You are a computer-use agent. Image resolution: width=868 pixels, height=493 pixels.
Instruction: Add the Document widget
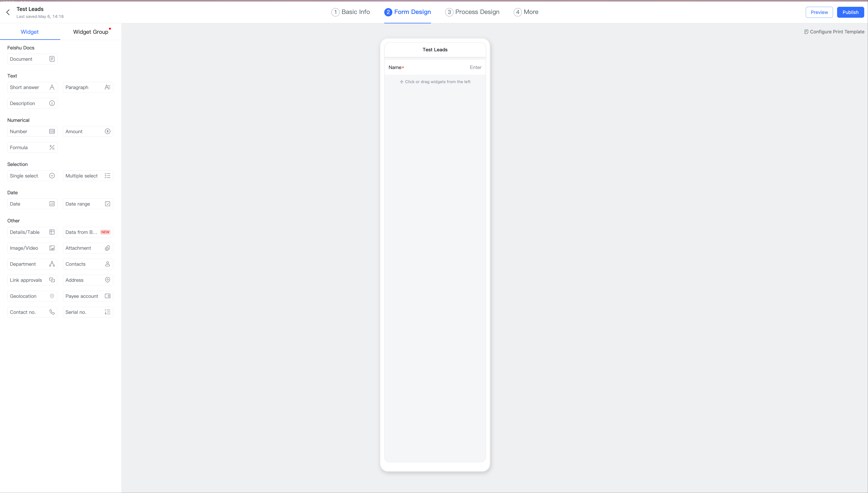tap(32, 59)
